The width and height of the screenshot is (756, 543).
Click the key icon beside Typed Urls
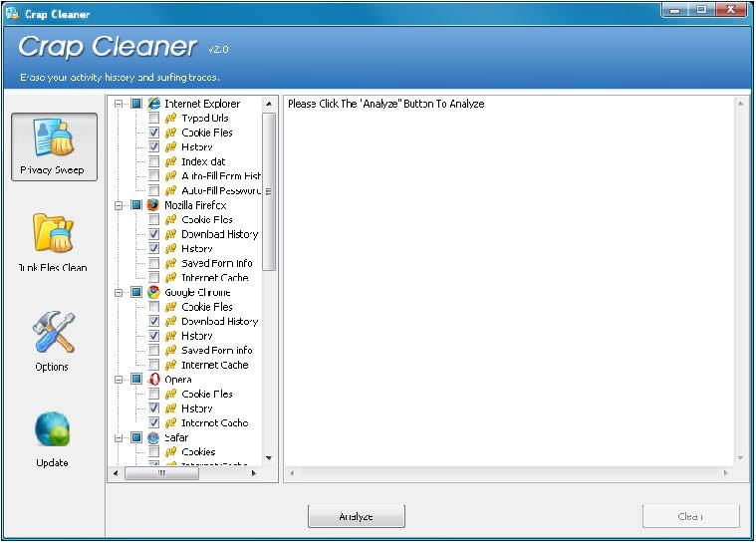pyautogui.click(x=170, y=118)
